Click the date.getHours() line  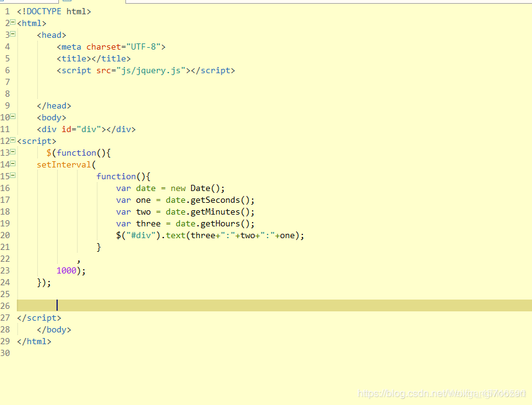(185, 224)
